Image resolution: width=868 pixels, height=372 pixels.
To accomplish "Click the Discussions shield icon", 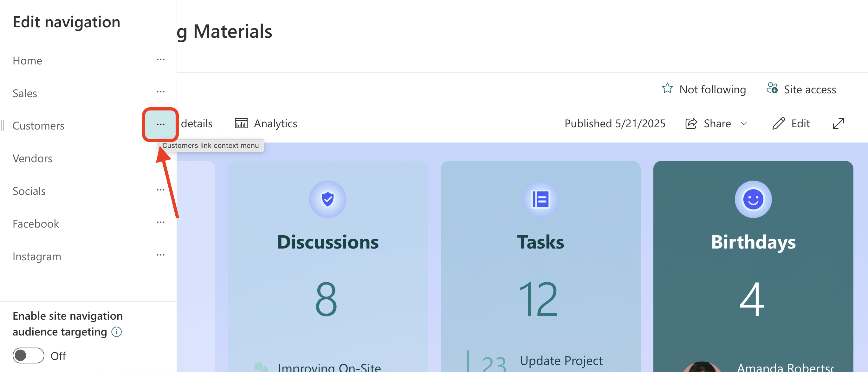I will [327, 199].
